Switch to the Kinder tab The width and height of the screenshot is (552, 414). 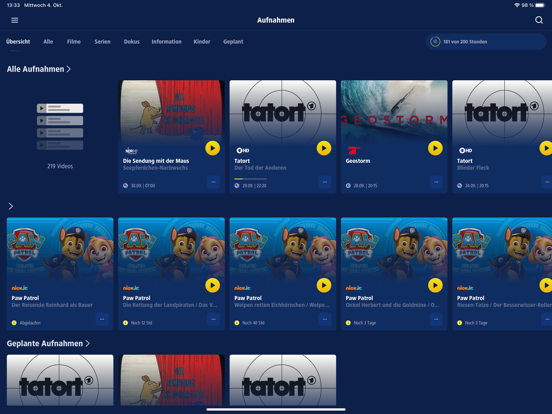tap(202, 42)
